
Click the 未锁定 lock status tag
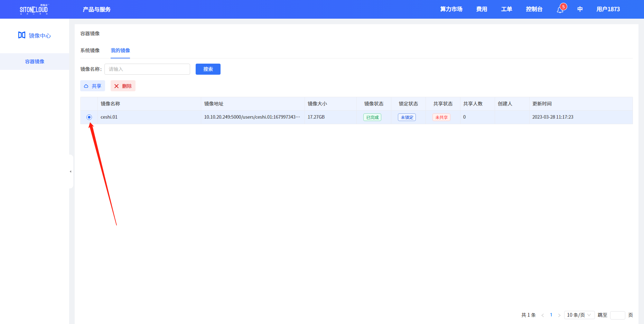point(407,118)
